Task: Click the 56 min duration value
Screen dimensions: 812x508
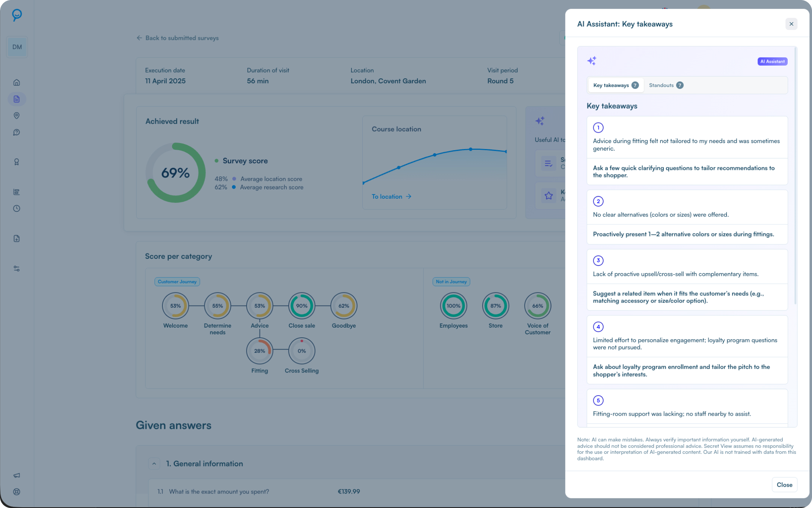Action: click(258, 81)
